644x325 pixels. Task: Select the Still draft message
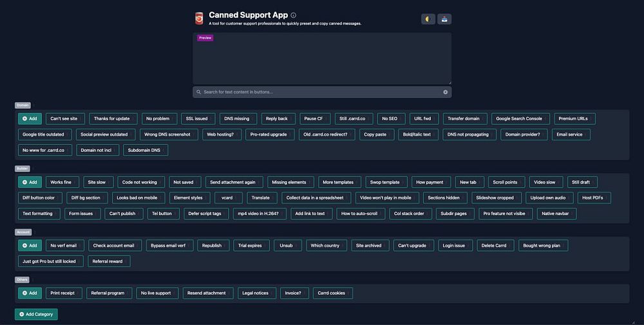582,182
